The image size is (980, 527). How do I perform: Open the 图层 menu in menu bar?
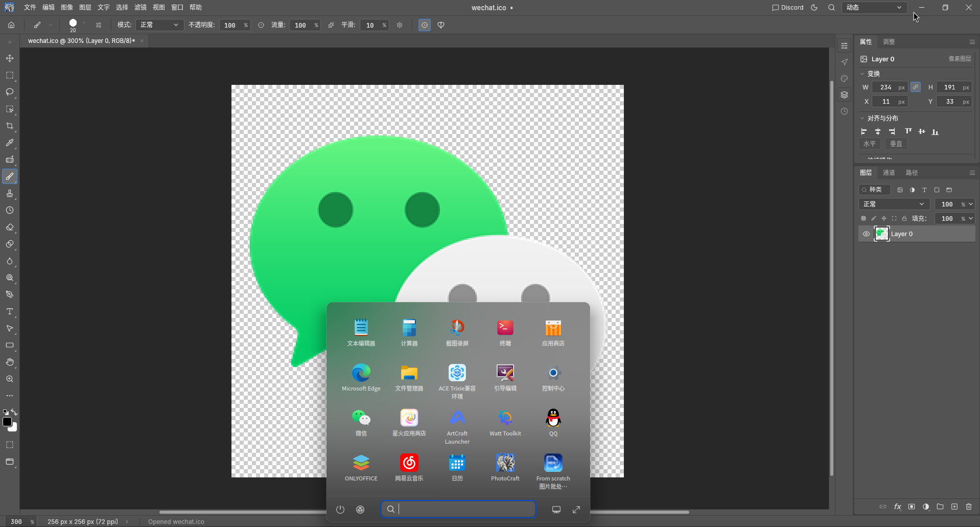pyautogui.click(x=85, y=8)
